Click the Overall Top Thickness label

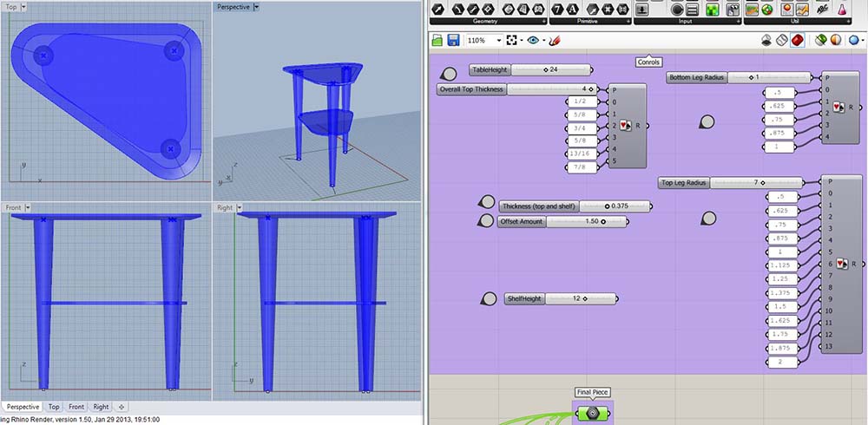coord(473,88)
